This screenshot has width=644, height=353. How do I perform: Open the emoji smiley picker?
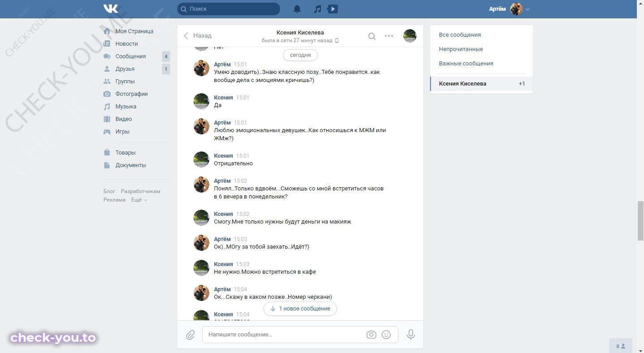pos(386,335)
